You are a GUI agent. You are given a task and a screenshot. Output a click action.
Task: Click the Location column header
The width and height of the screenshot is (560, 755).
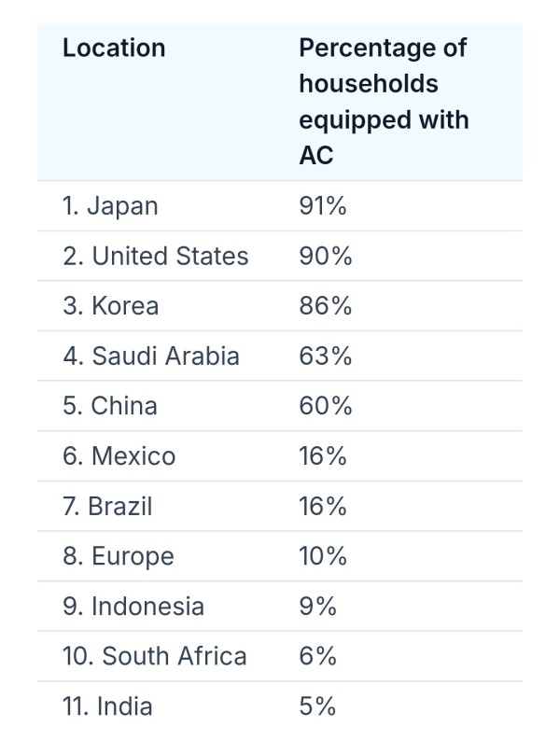pos(114,49)
